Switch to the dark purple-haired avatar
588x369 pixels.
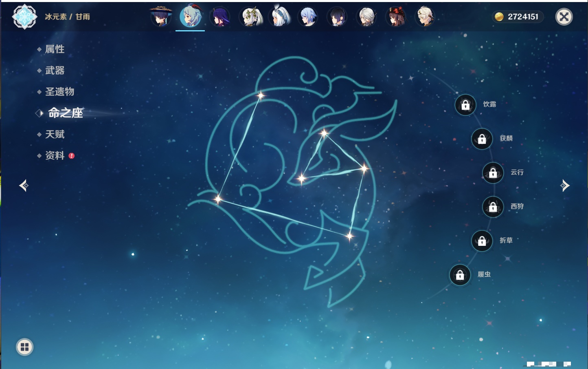220,17
